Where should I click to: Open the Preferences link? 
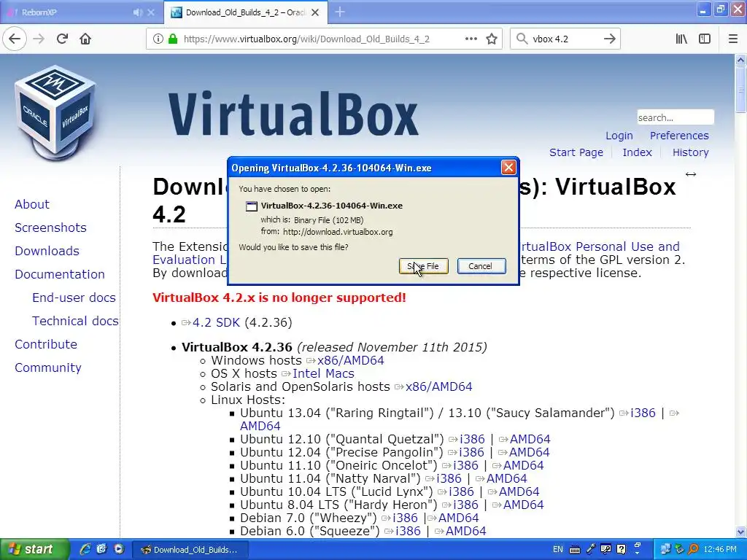coord(679,136)
